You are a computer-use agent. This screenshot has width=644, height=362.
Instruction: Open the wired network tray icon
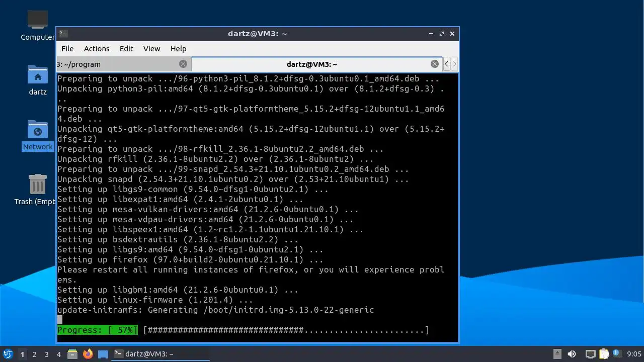click(x=591, y=354)
